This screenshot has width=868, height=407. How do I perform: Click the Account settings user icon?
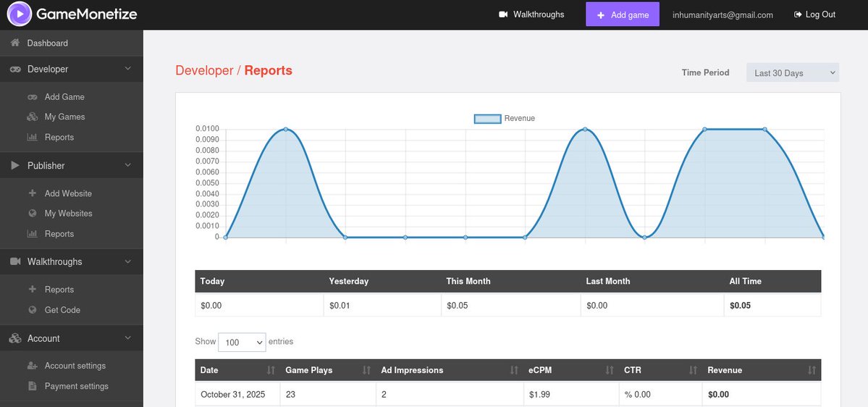pyautogui.click(x=33, y=366)
